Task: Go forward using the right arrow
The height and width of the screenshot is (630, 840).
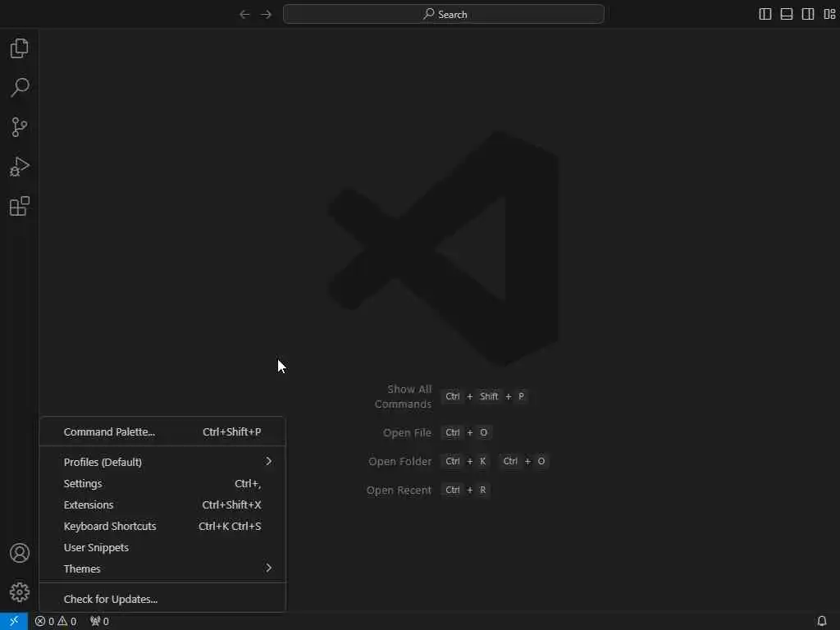Action: (267, 15)
